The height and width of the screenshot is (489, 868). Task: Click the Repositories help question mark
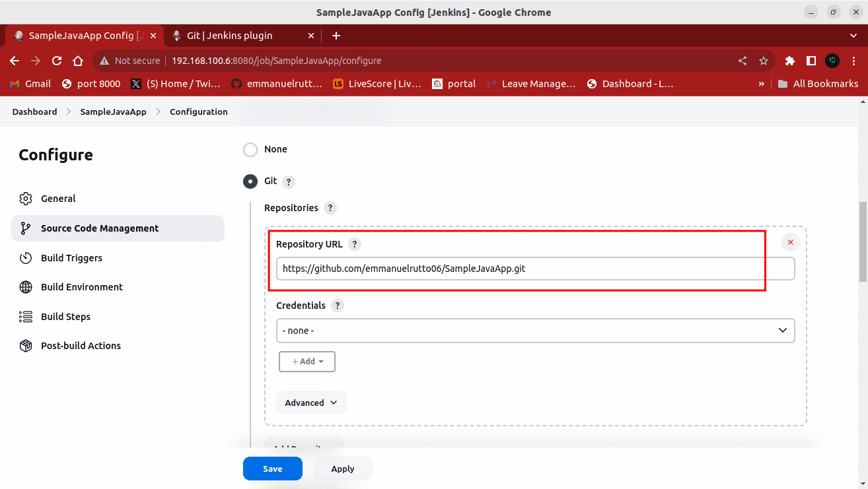click(330, 208)
